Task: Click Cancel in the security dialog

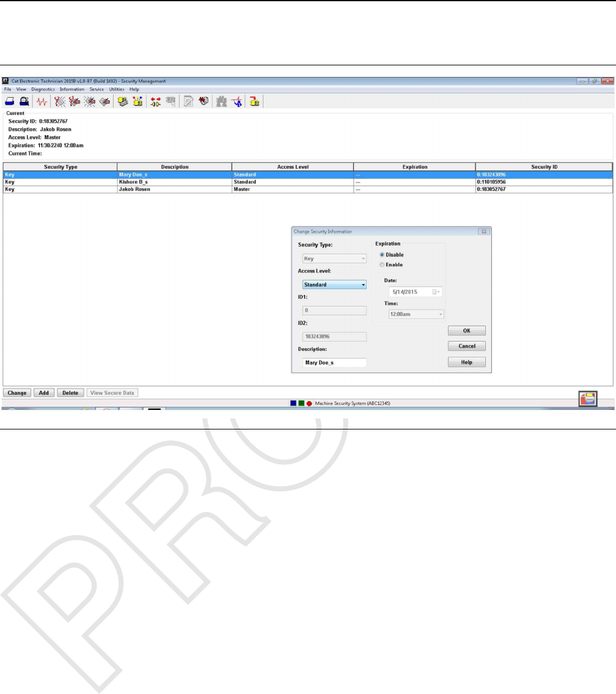Action: (467, 346)
